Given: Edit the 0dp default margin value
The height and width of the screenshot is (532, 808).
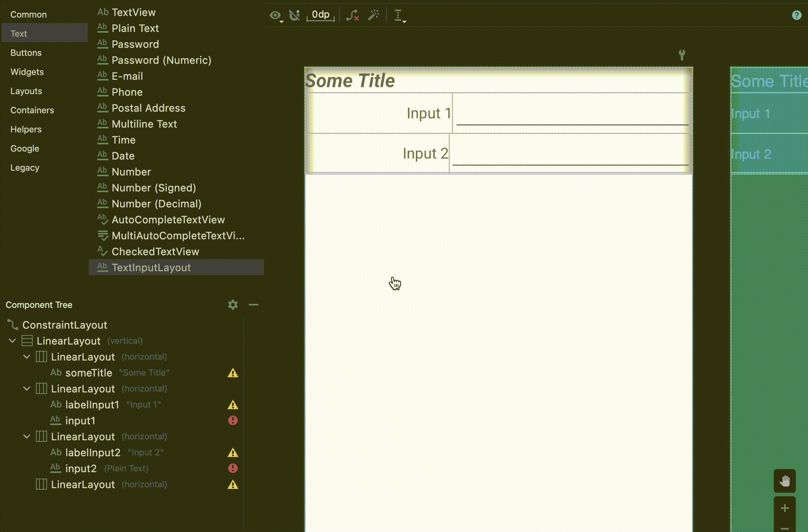Looking at the screenshot, I should (x=321, y=15).
